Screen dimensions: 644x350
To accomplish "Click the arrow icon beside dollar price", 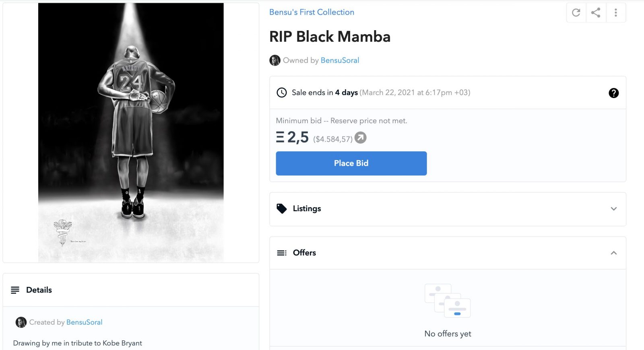I will point(360,138).
